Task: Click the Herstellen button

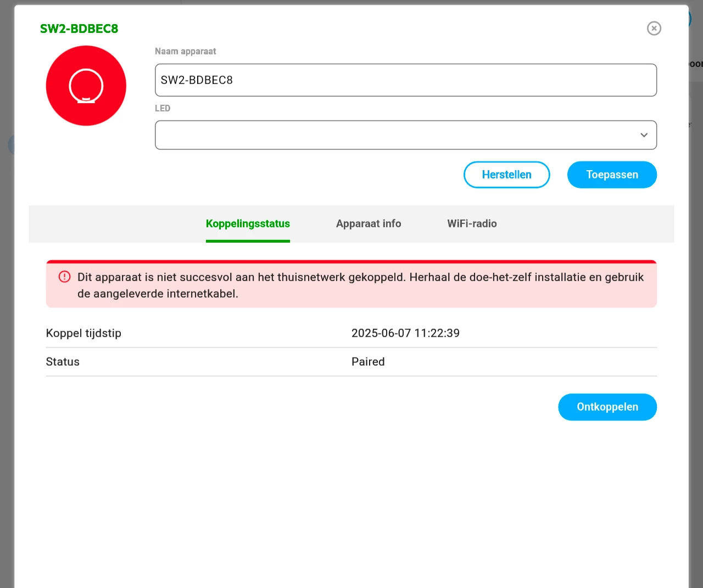Action: pos(506,175)
